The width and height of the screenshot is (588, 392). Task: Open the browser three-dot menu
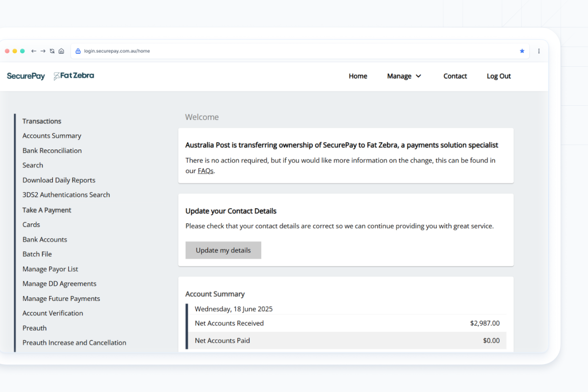point(539,51)
